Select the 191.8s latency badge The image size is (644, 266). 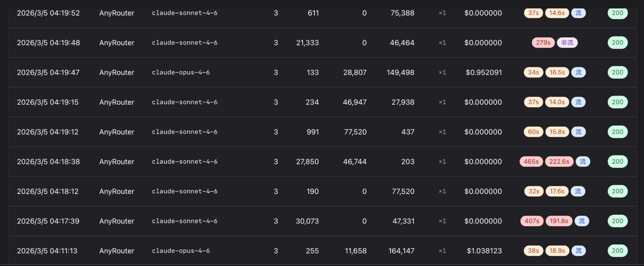pos(559,221)
